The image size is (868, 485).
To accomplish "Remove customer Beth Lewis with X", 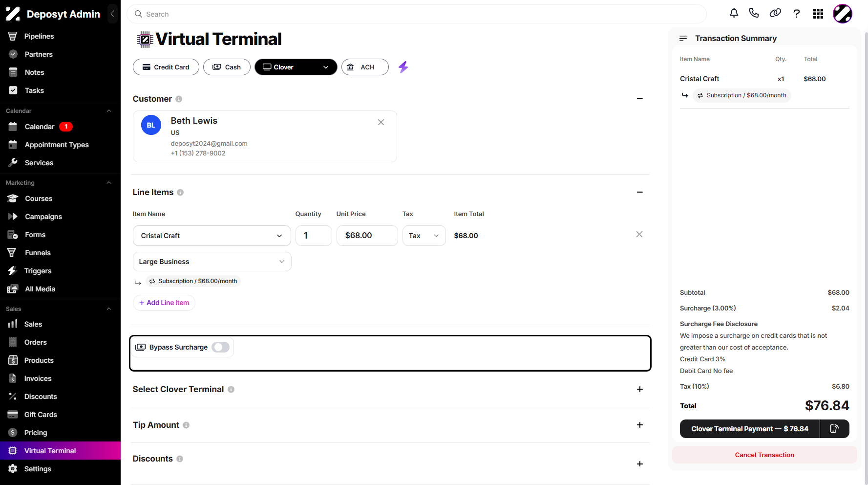I will click(381, 122).
